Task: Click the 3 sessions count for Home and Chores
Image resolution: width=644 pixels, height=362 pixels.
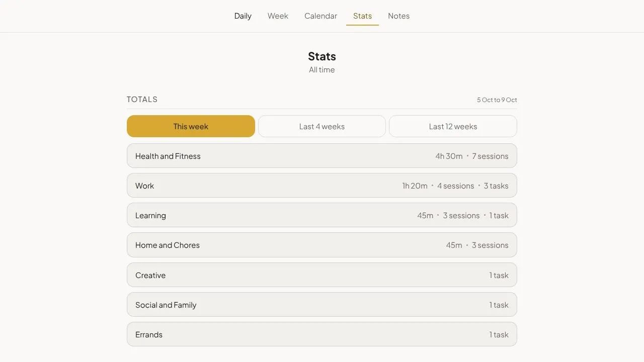Action: coord(490,245)
